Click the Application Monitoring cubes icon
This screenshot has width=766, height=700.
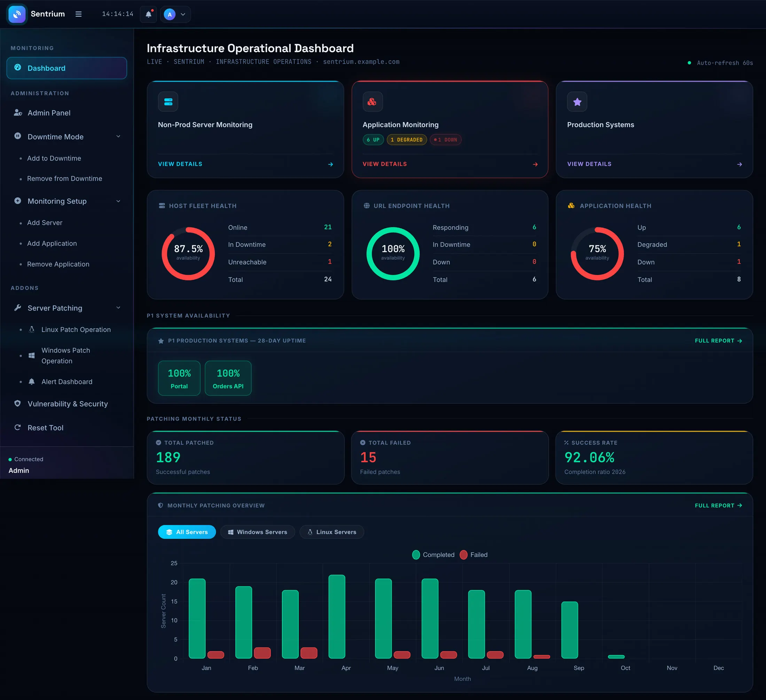(x=372, y=101)
